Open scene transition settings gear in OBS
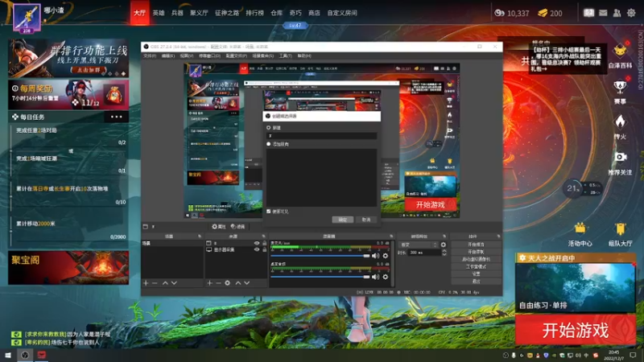This screenshot has width=644, height=362. click(x=444, y=245)
